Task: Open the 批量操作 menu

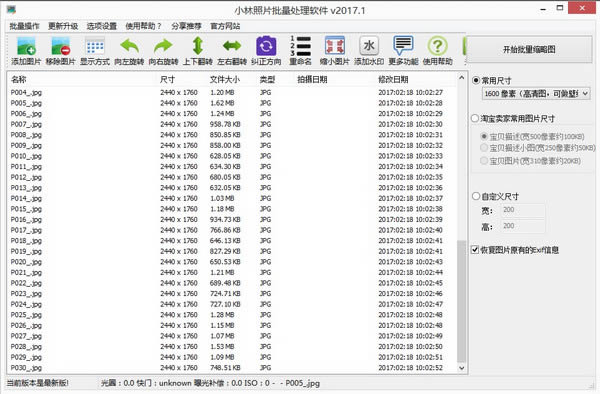Action: [x=24, y=26]
